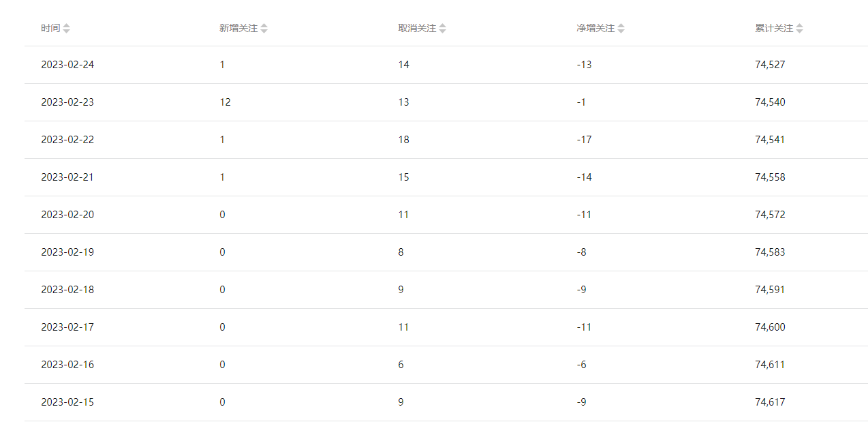Select the 2023-02-20 date entry
Screen dimensions: 868x422
(x=67, y=215)
